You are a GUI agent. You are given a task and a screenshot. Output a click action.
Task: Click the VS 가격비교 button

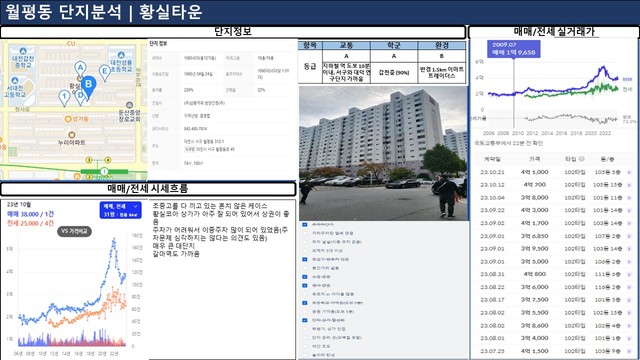point(74,231)
